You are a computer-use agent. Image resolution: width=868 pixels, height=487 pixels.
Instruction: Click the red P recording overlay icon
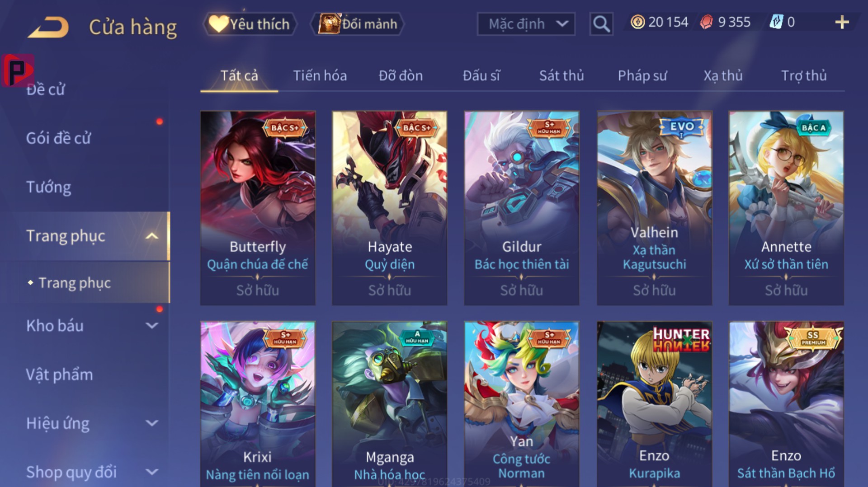tap(18, 70)
